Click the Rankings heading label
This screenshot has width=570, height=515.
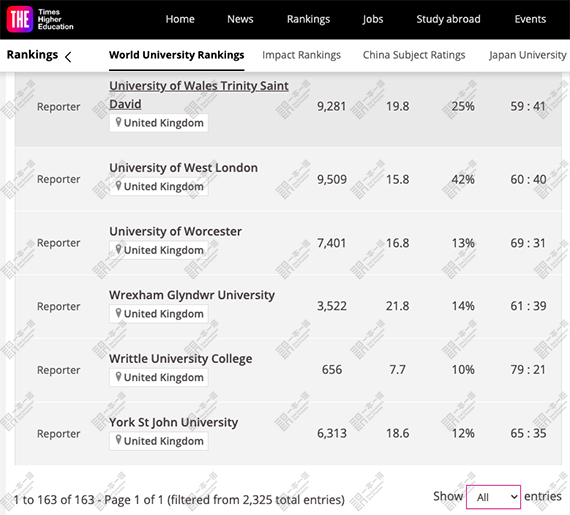pos(32,55)
